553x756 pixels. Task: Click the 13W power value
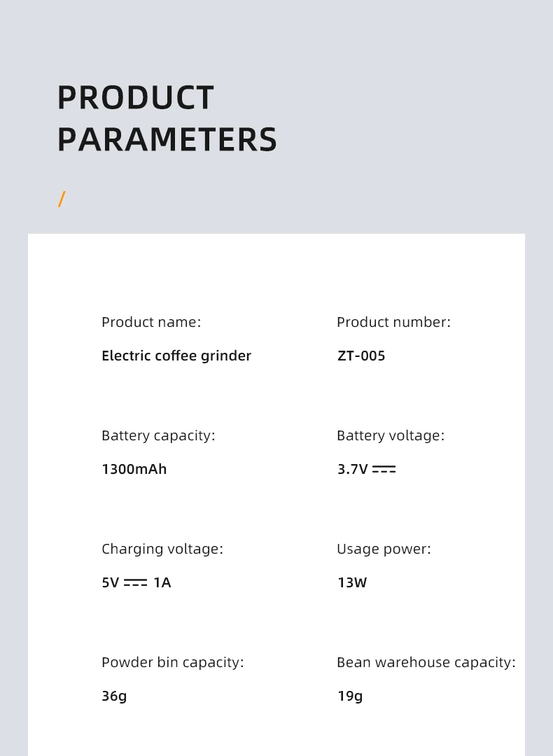click(352, 583)
